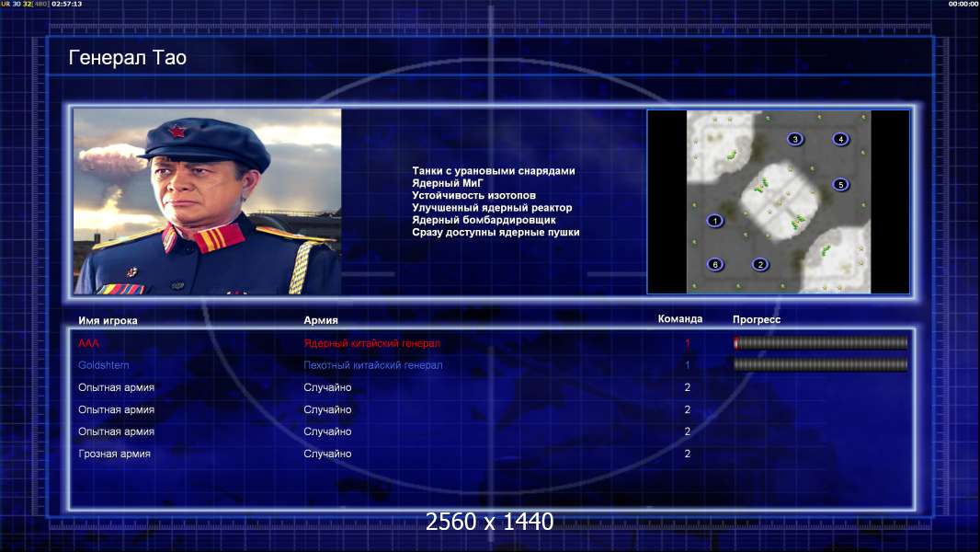980x552 pixels.
Task: Click the Goldshtern player row name
Action: 104,365
